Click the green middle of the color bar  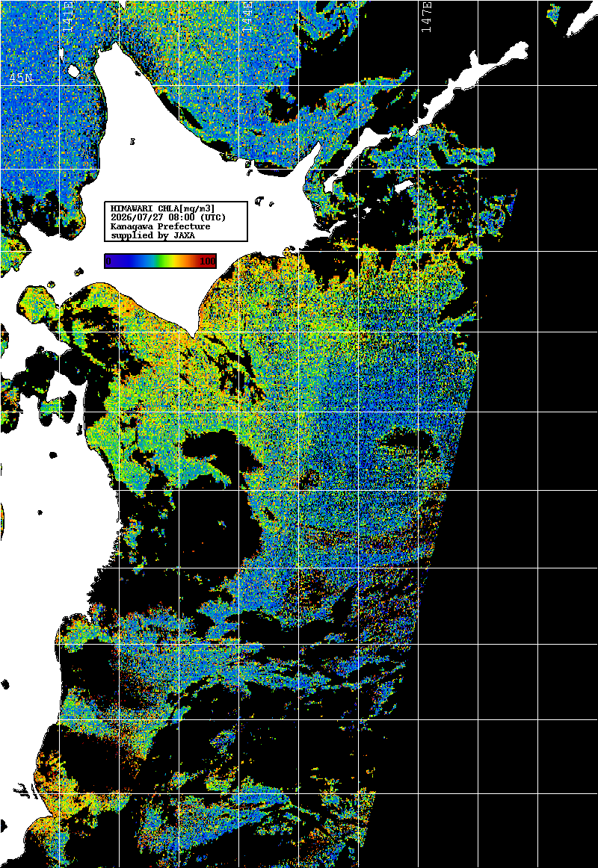pos(161,261)
